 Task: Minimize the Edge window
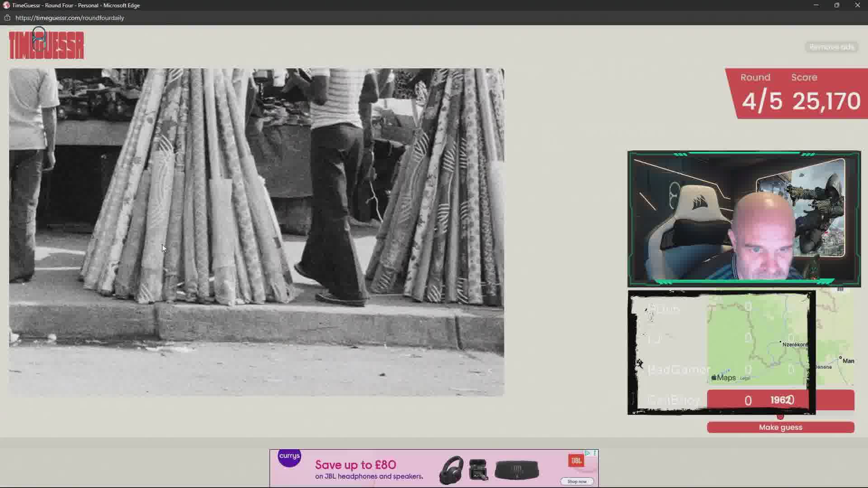(816, 5)
